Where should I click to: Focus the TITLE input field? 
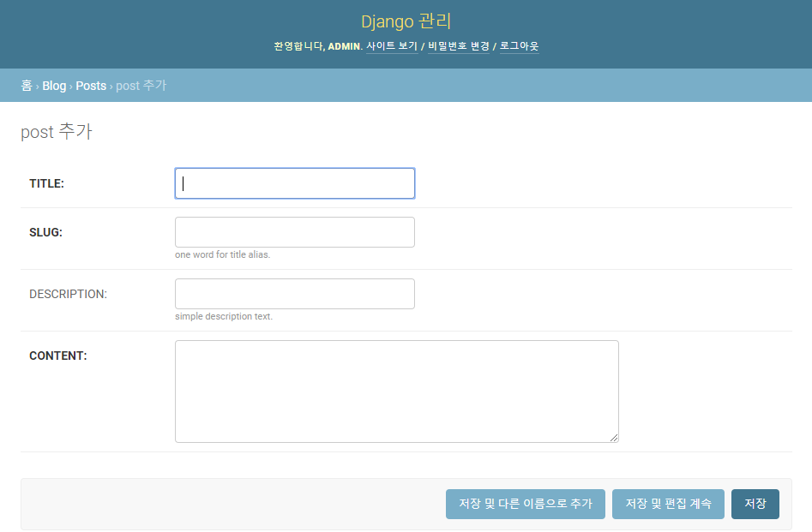[x=295, y=183]
